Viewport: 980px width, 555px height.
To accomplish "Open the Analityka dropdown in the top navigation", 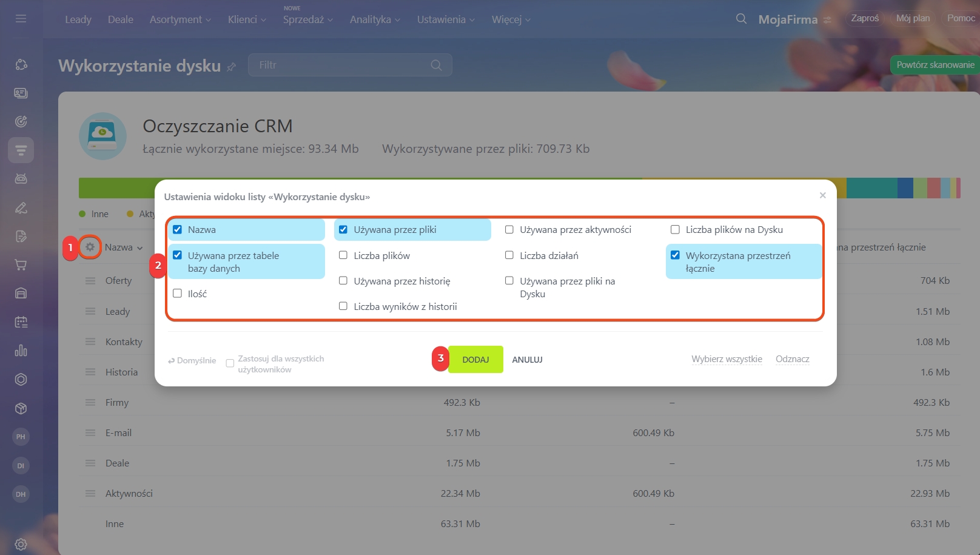I will 375,19.
